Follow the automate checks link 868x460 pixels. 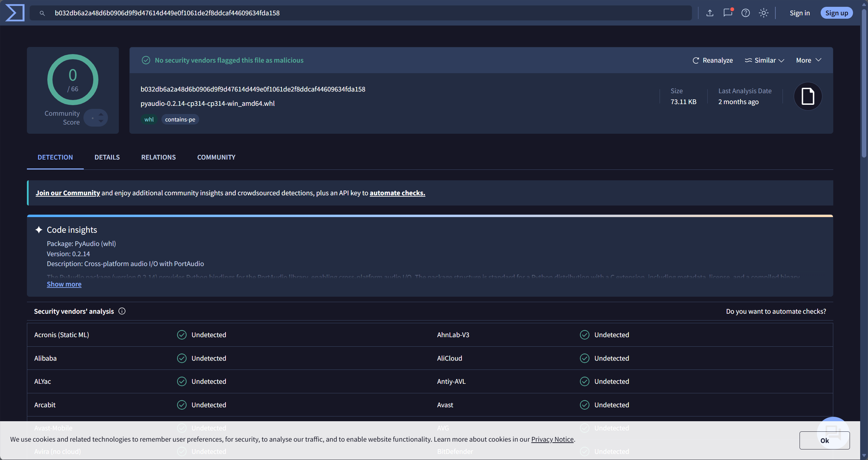tap(397, 193)
